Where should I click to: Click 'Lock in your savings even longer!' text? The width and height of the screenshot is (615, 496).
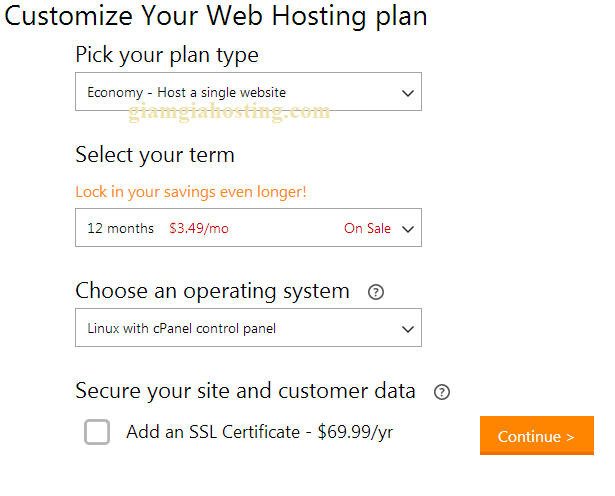point(191,192)
